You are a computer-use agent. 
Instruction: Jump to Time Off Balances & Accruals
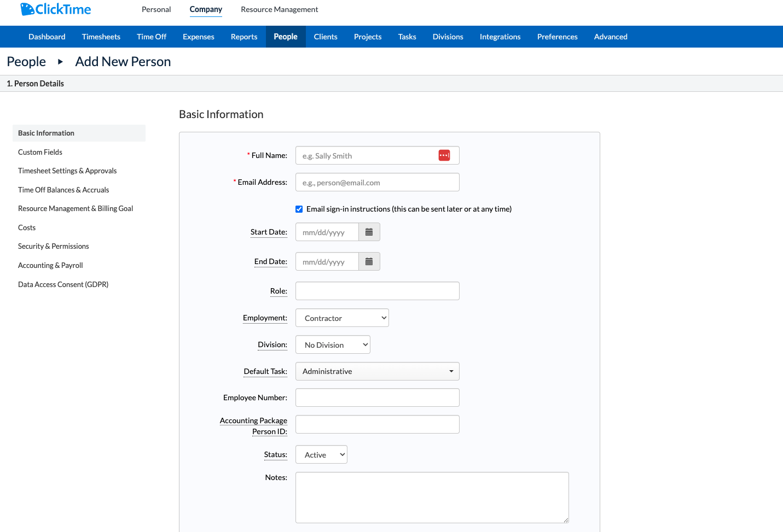coord(63,190)
